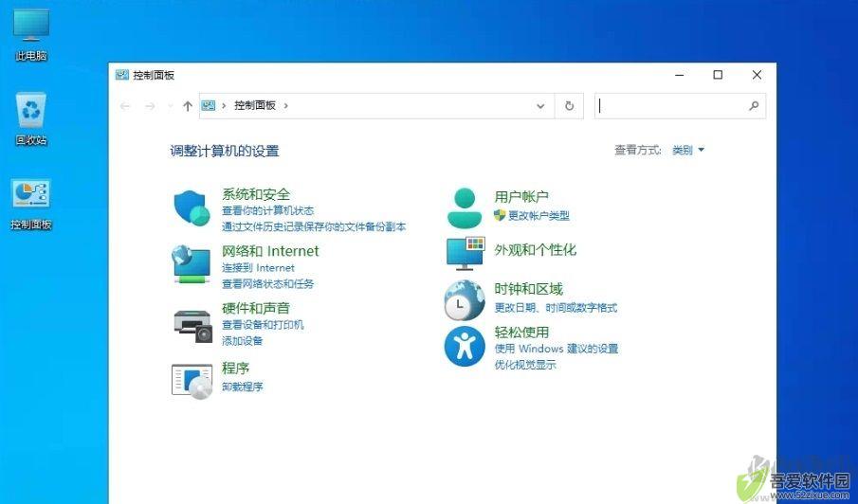Screen dimensions: 858x504
Task: Open 用户帐户 category link
Action: pos(520,197)
